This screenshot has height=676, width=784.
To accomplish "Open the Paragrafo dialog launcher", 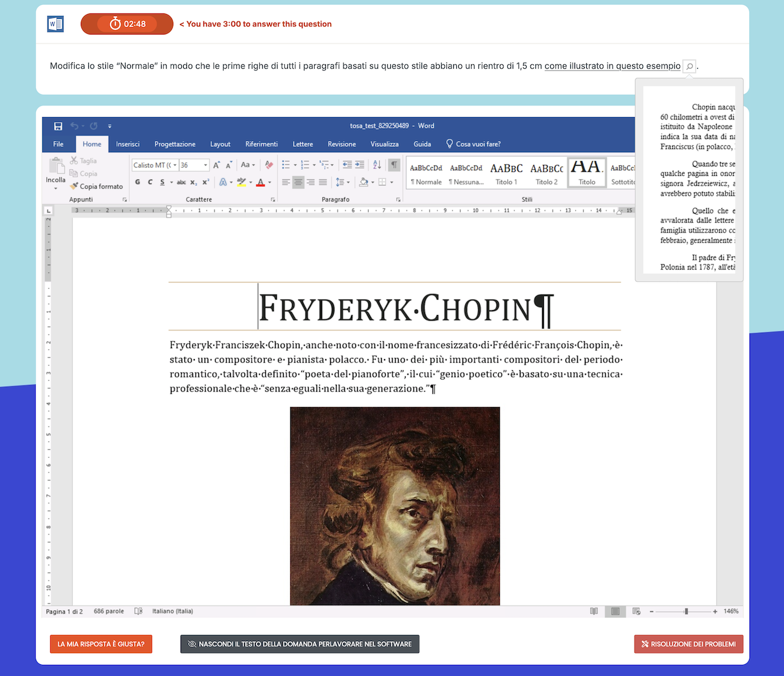I will coord(398,200).
